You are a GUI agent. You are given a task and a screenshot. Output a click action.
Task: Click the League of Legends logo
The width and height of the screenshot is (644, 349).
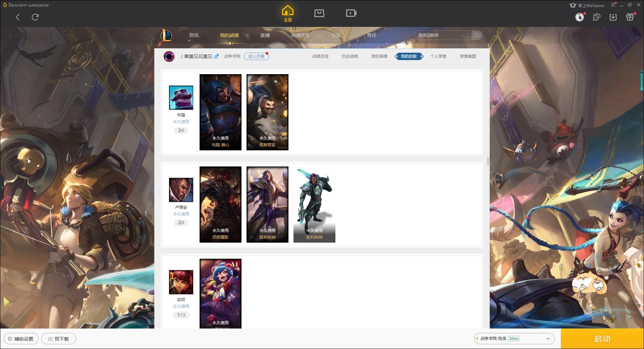(x=166, y=35)
